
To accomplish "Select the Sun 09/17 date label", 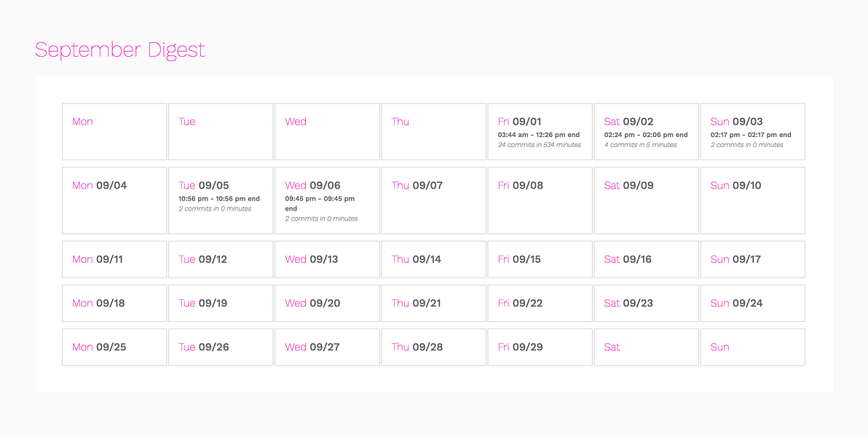I will (x=735, y=259).
